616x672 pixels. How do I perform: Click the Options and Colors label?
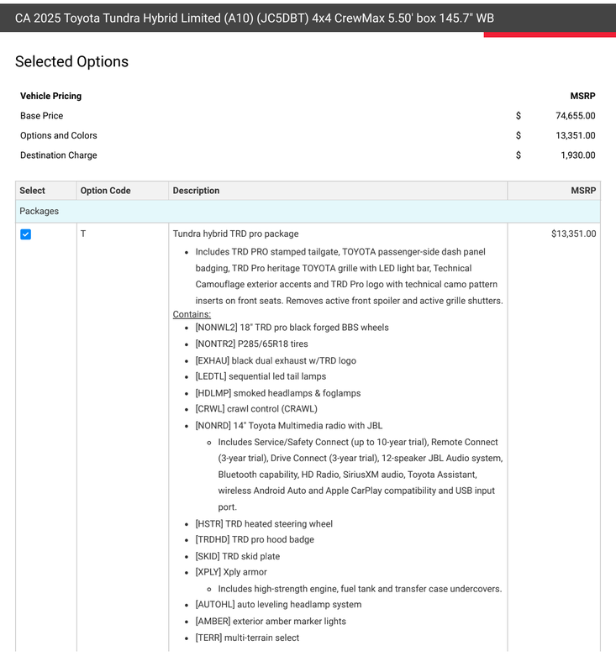(59, 135)
